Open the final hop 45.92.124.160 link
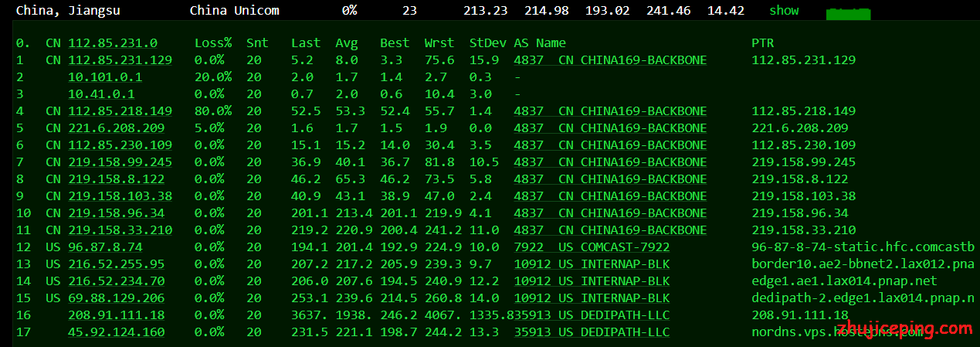The width and height of the screenshot is (980, 347). (x=116, y=332)
